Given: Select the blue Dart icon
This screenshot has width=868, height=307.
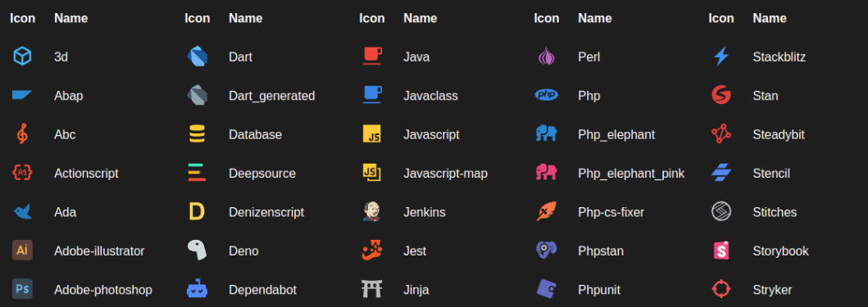Looking at the screenshot, I should click(197, 56).
